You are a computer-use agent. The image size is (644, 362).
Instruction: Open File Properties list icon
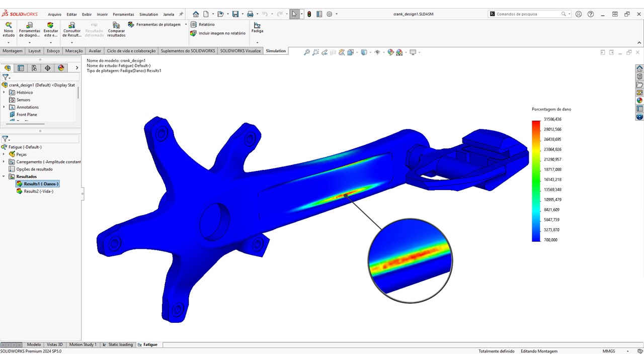(319, 14)
